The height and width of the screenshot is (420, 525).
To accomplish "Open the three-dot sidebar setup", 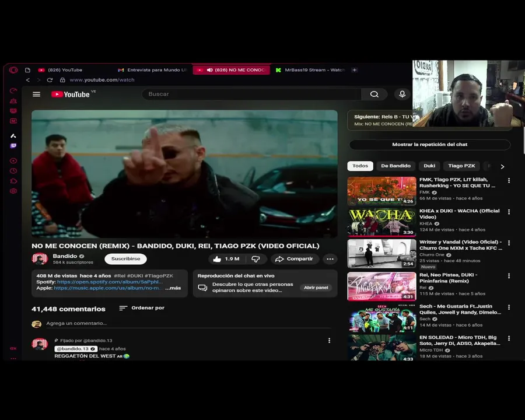I will pyautogui.click(x=13, y=358).
